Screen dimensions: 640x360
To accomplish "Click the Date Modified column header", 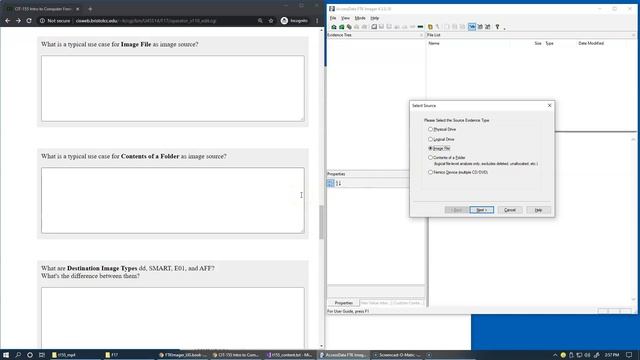I will (591, 43).
